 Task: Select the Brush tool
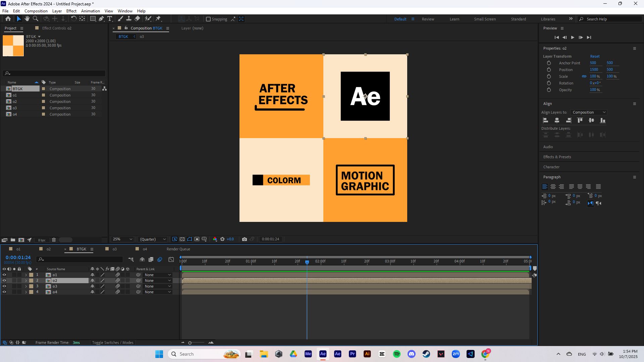(x=120, y=19)
